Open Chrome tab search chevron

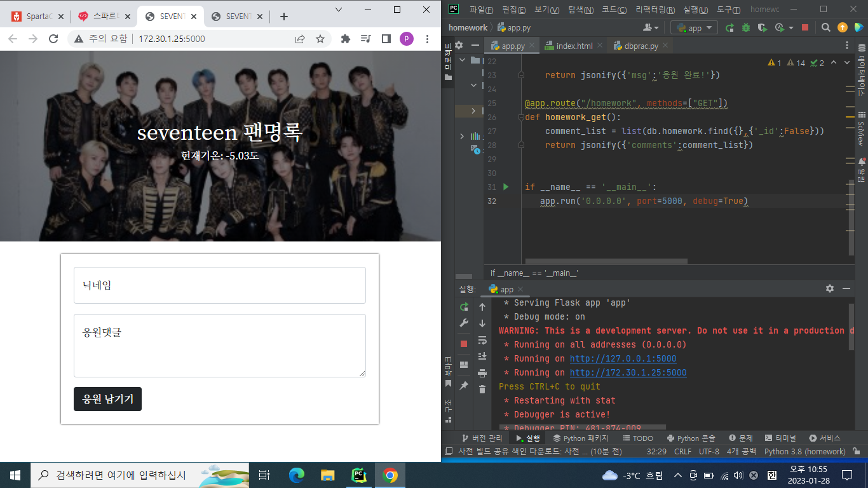[339, 10]
